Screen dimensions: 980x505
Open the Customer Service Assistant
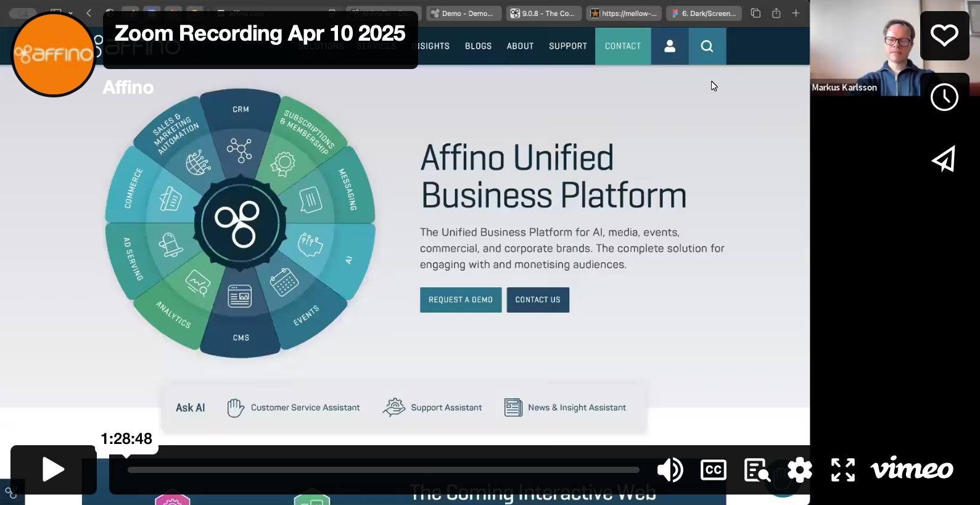tap(294, 408)
